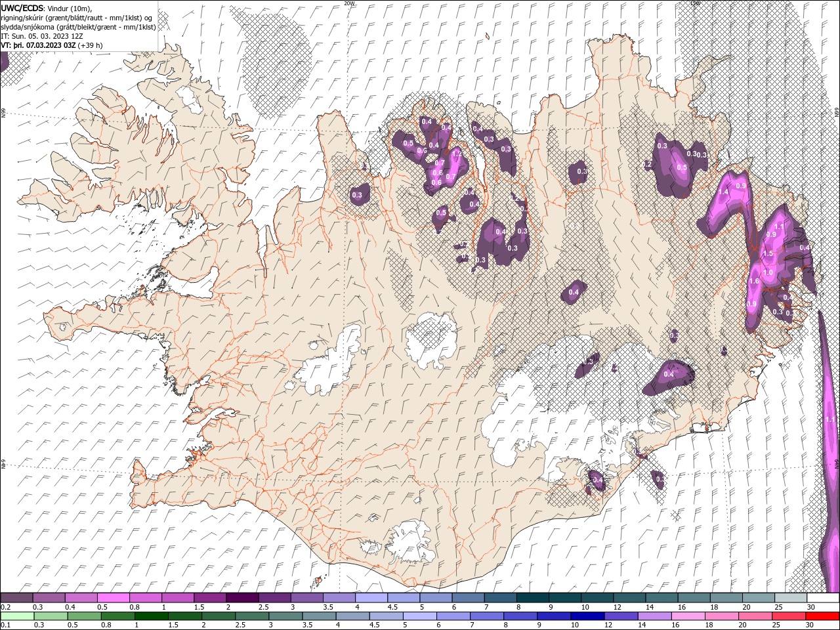Click the '25' label on the upper legend
The width and height of the screenshot is (840, 630).
[x=779, y=607]
